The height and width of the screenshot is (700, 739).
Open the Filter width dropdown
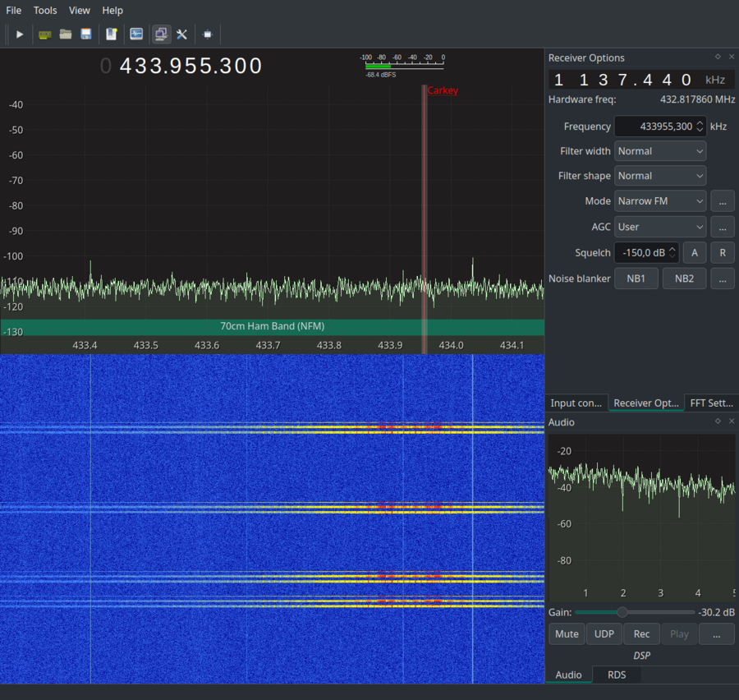click(660, 151)
